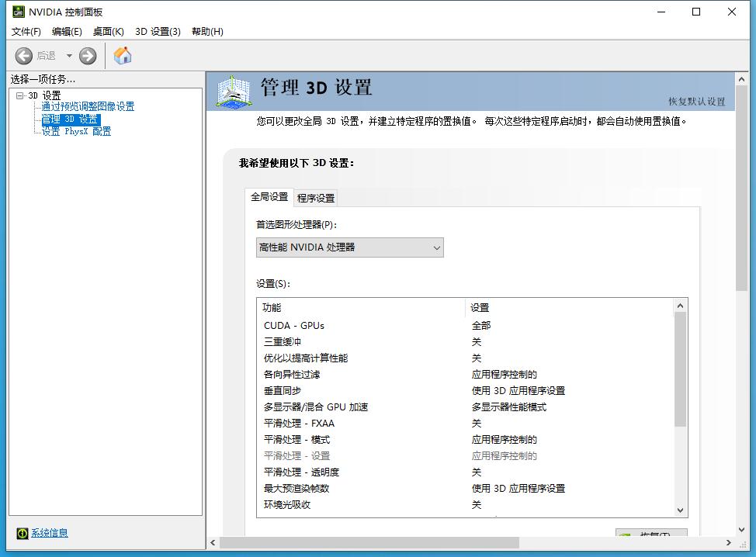
Task: Click the system information icon at bottom-left
Action: pyautogui.click(x=23, y=533)
